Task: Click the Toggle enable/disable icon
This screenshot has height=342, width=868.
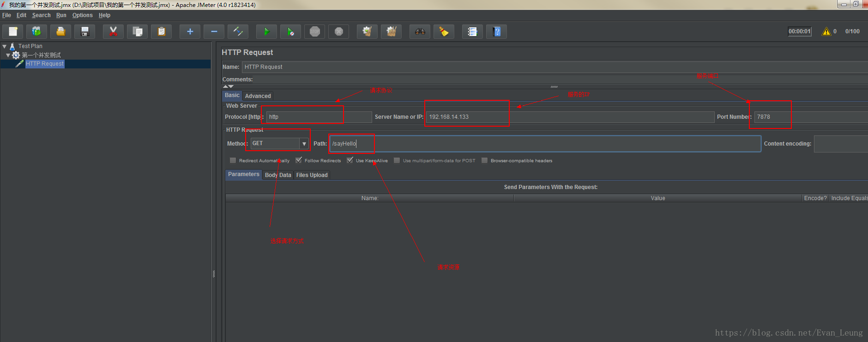Action: coord(238,31)
